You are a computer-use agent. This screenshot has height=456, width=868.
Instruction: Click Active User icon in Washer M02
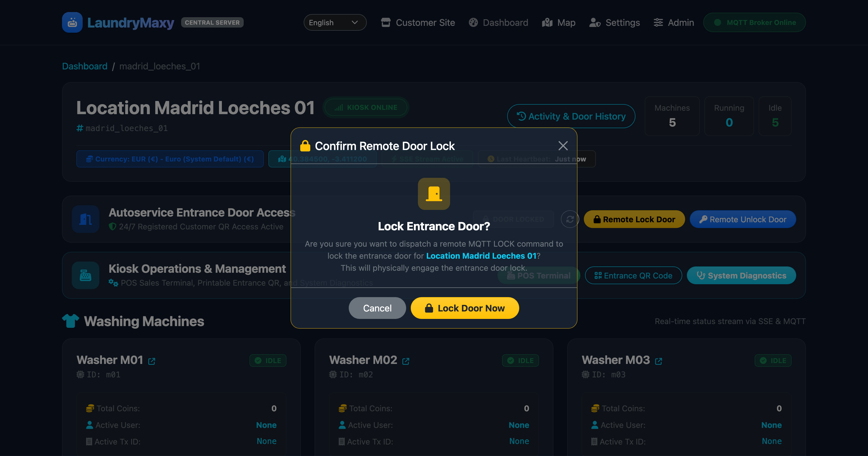click(x=342, y=425)
